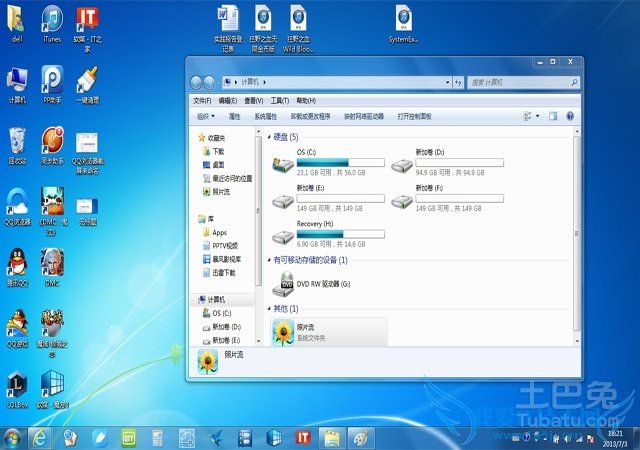Open Internet Explorer from the taskbar
The image size is (640, 450).
[x=40, y=438]
